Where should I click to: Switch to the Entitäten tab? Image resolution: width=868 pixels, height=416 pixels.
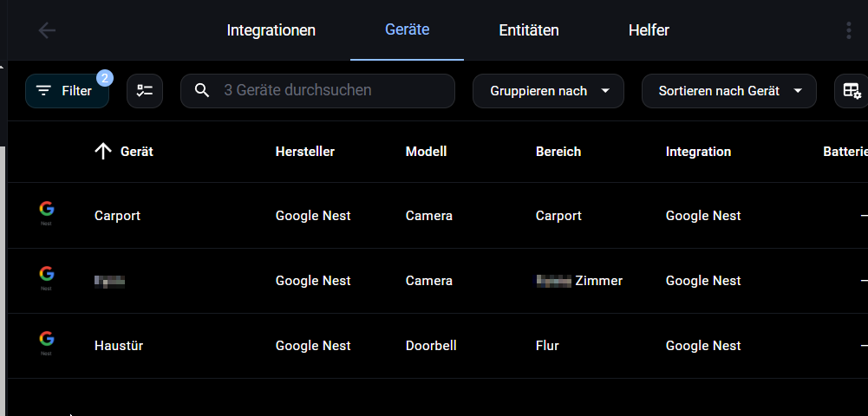click(529, 29)
